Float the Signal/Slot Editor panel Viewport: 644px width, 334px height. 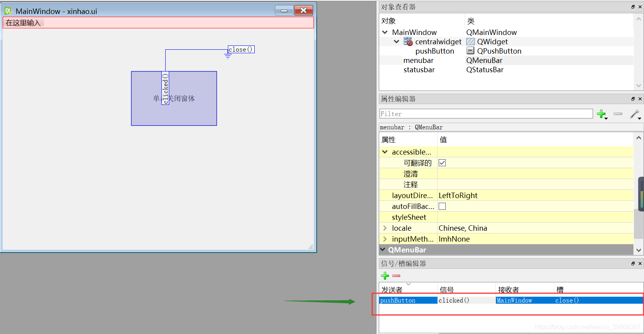point(633,264)
